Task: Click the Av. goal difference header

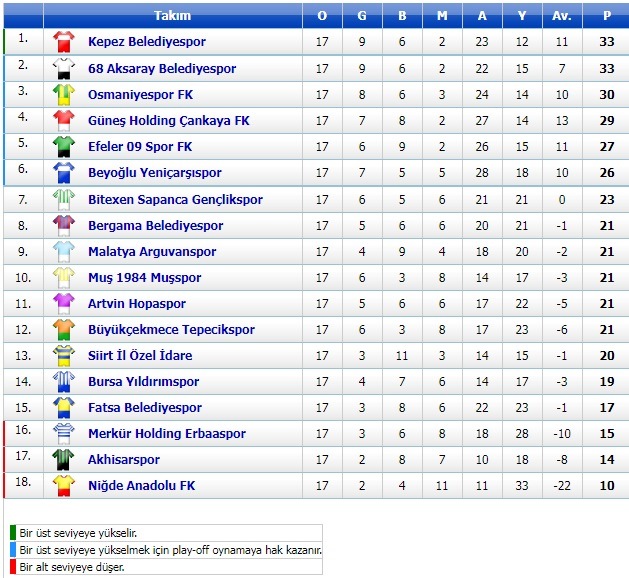Action: [562, 16]
